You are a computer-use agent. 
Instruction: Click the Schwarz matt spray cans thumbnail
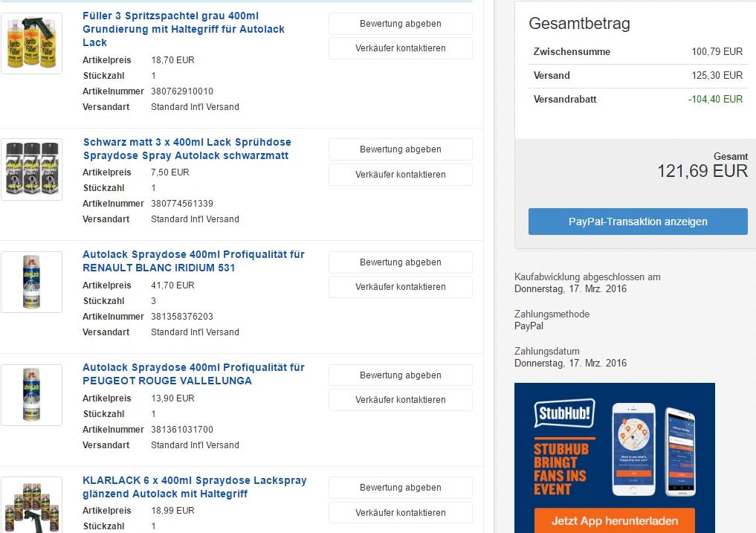31,169
